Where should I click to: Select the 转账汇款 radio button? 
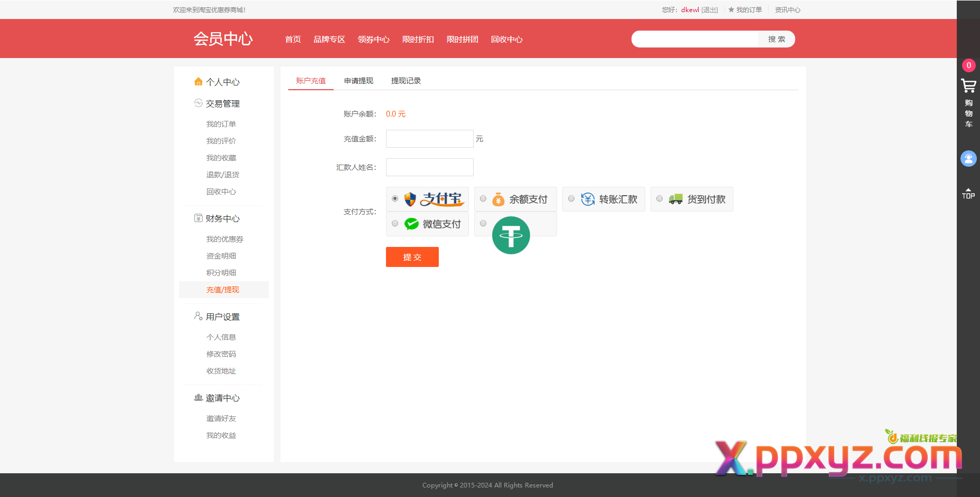pyautogui.click(x=571, y=198)
